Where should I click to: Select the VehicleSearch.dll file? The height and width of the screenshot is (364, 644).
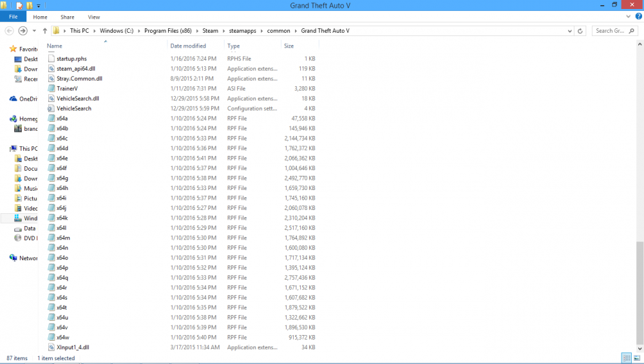pyautogui.click(x=78, y=99)
